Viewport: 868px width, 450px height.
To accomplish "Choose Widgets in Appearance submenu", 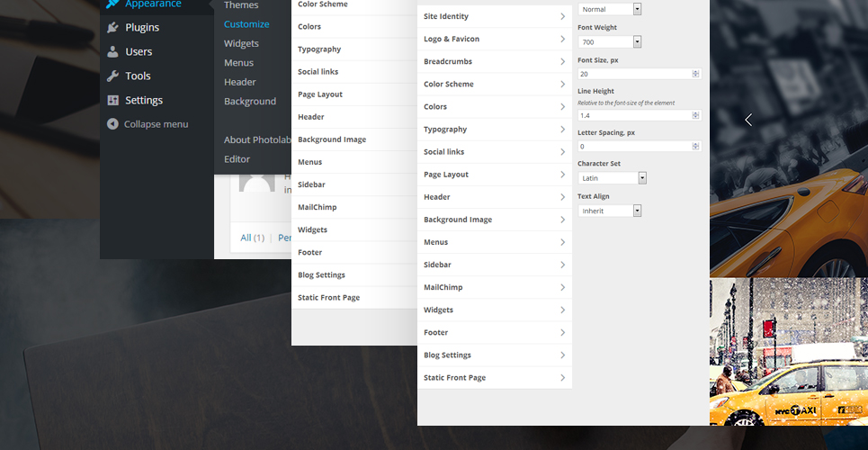I will (241, 44).
